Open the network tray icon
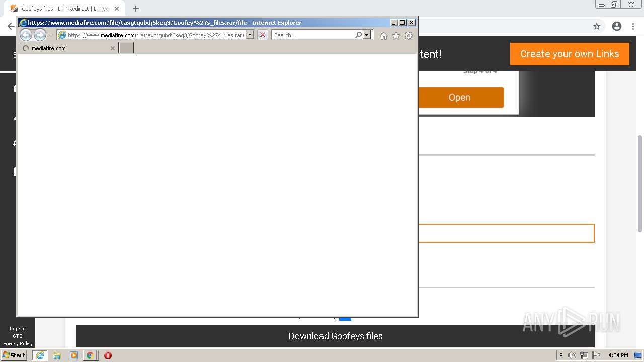The height and width of the screenshot is (362, 644). coord(584,355)
